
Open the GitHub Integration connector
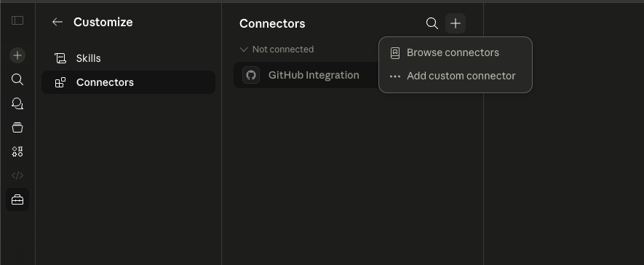pos(306,75)
